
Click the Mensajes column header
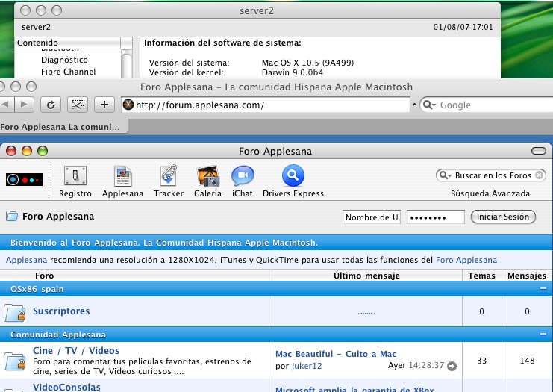coord(527,276)
